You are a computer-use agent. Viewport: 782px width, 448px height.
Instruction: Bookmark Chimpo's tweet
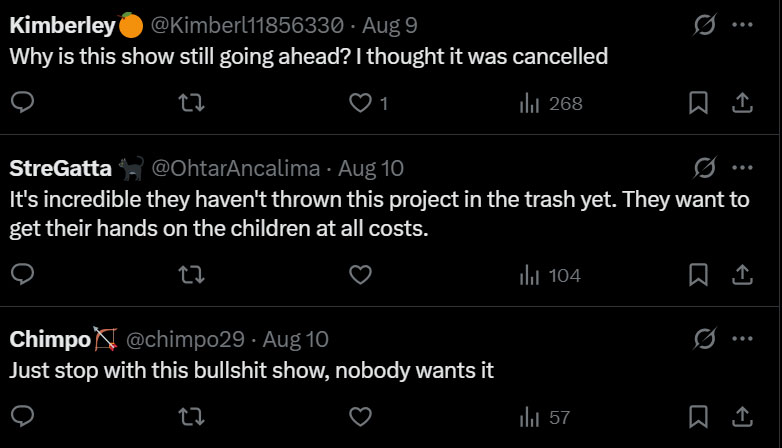coord(700,416)
